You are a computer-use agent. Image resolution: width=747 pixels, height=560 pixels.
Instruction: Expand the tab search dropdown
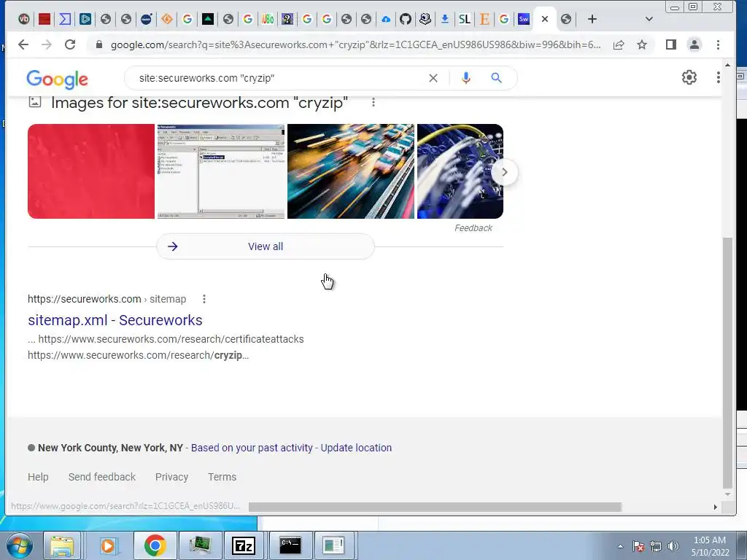tap(649, 19)
